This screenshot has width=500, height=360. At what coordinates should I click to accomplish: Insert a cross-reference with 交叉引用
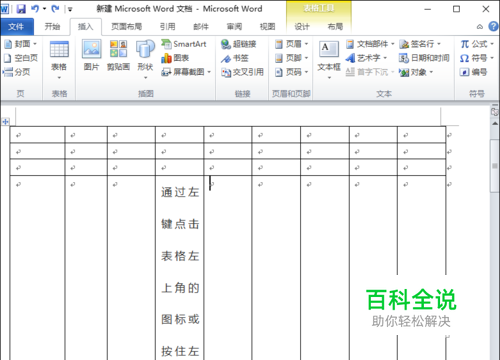(x=243, y=72)
